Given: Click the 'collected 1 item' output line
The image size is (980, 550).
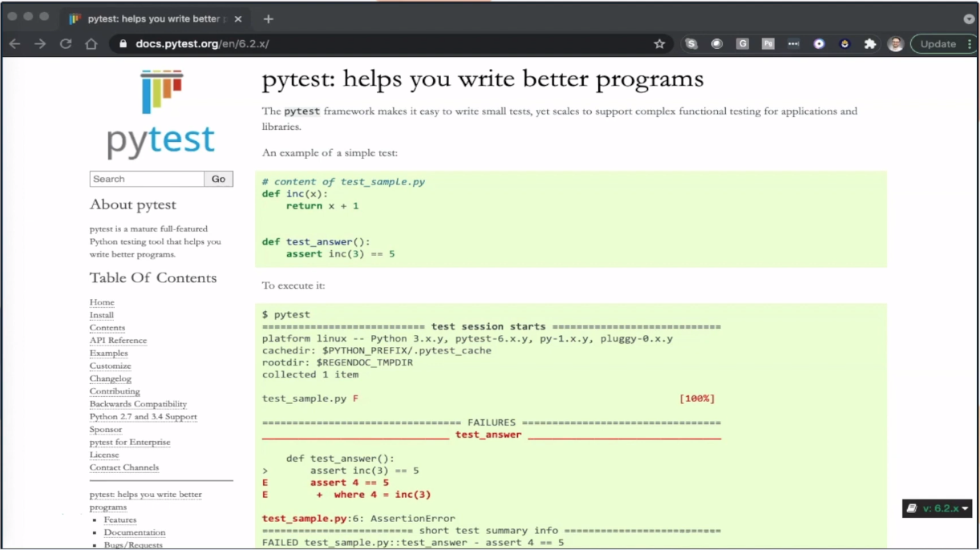Looking at the screenshot, I should pyautogui.click(x=310, y=374).
